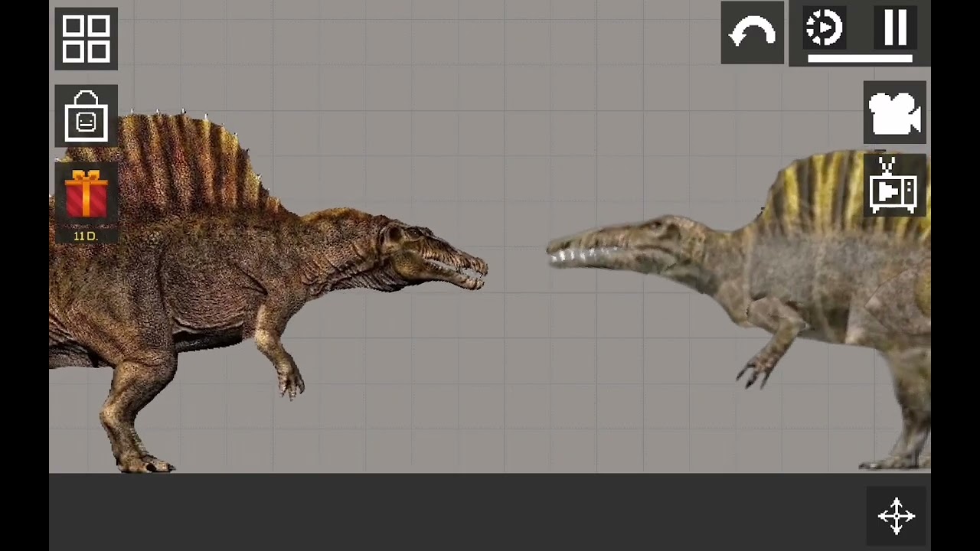Open the item grid menu icon
Viewport: 980px width, 551px height.
tap(86, 39)
